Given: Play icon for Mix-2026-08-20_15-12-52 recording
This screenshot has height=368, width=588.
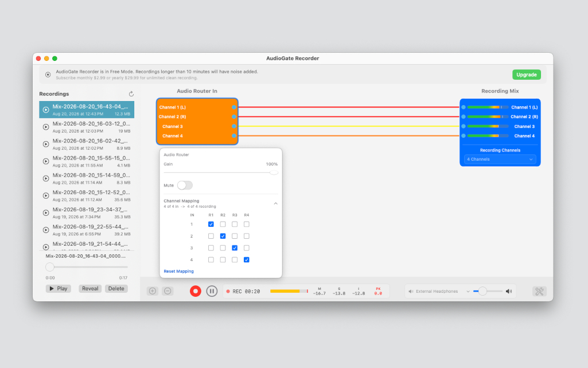Looking at the screenshot, I should tap(46, 196).
